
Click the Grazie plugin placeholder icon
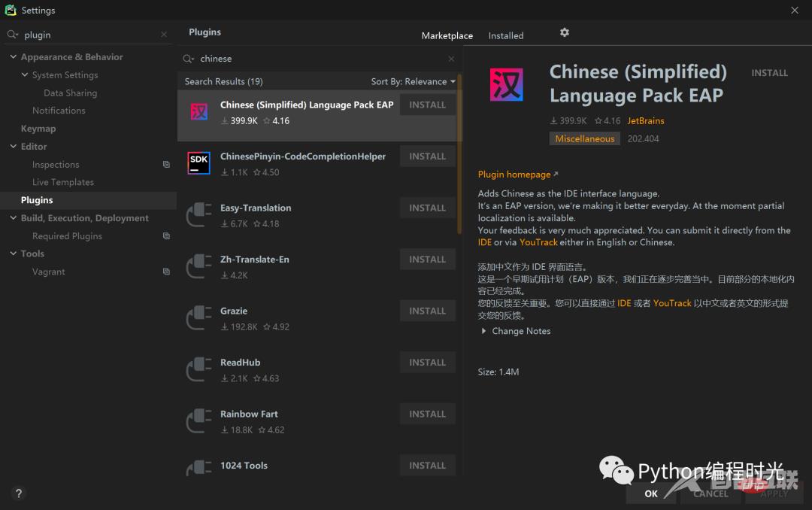coord(198,318)
